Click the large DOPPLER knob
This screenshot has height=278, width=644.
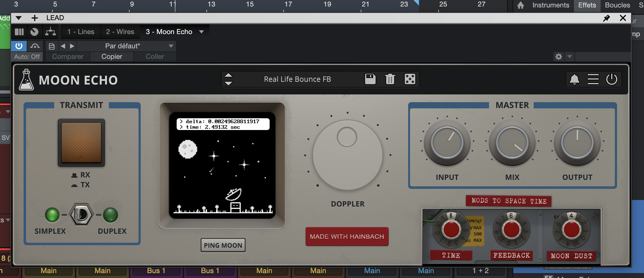(x=348, y=155)
